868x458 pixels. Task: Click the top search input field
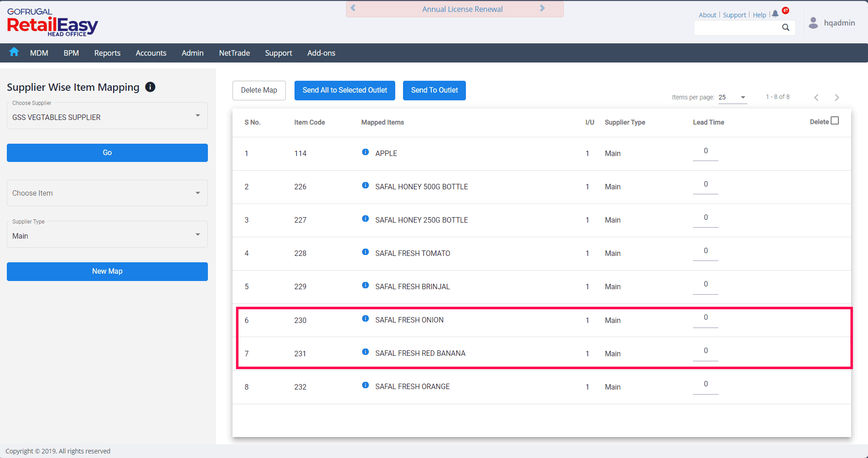[x=737, y=28]
